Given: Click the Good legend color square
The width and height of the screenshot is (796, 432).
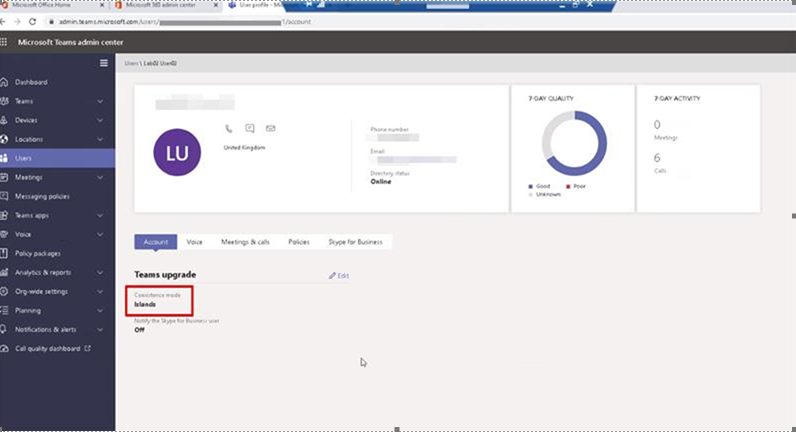Looking at the screenshot, I should (x=530, y=186).
